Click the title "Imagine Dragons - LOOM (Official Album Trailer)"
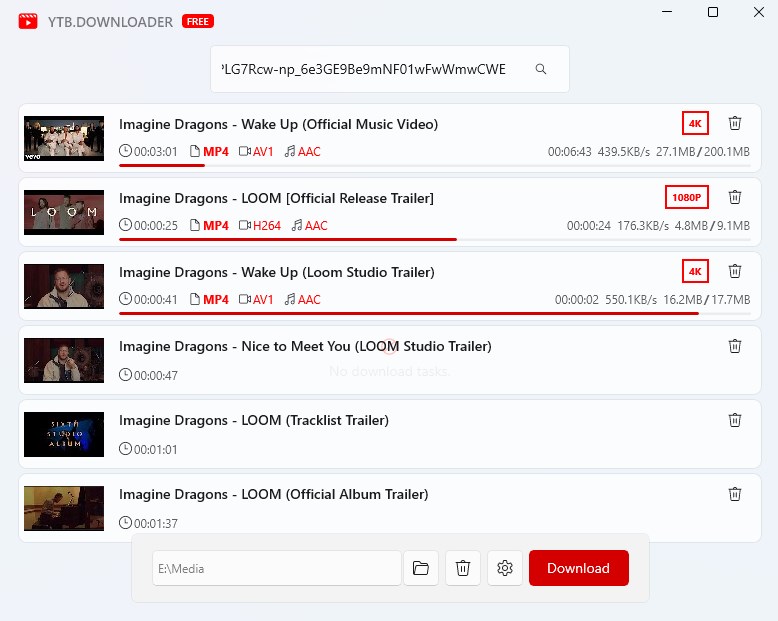Viewport: 778px width, 621px height. [273, 494]
